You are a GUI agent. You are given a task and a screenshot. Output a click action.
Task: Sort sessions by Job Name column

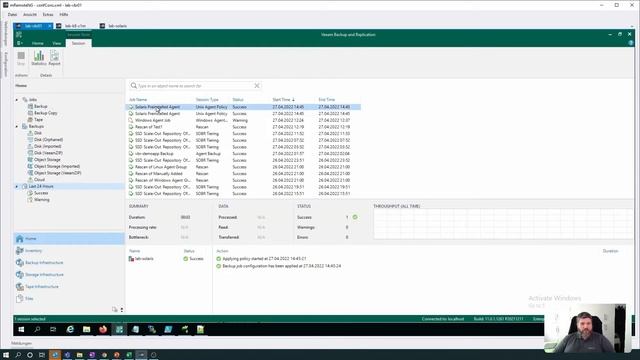[138, 100]
